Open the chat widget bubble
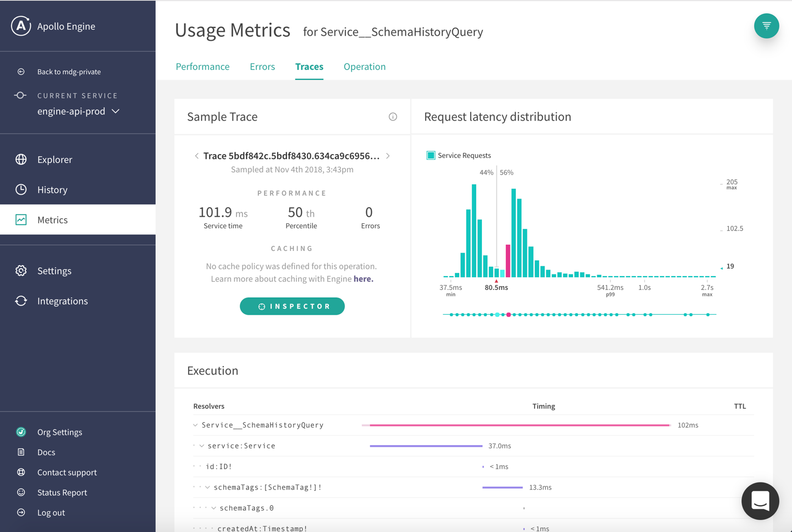The width and height of the screenshot is (792, 532). tap(760, 501)
